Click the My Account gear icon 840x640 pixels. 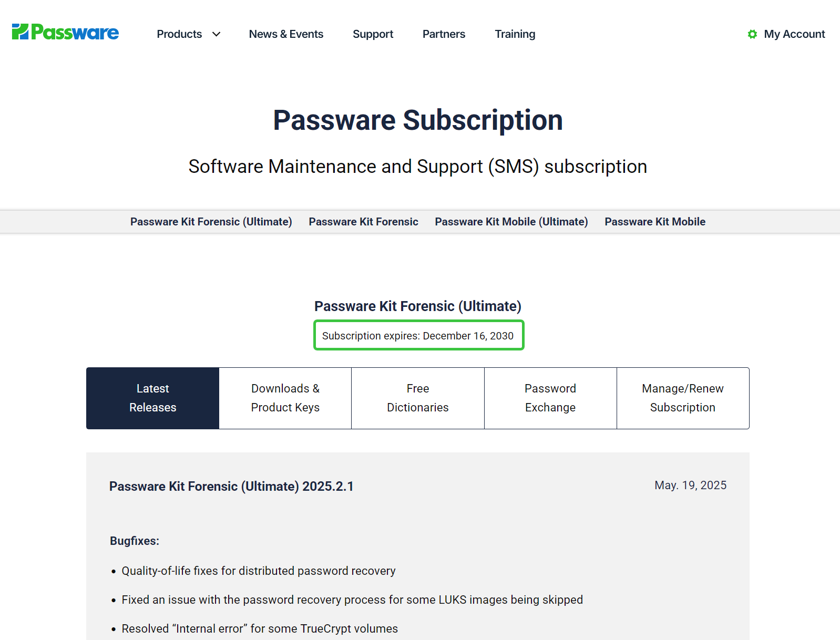(x=752, y=34)
